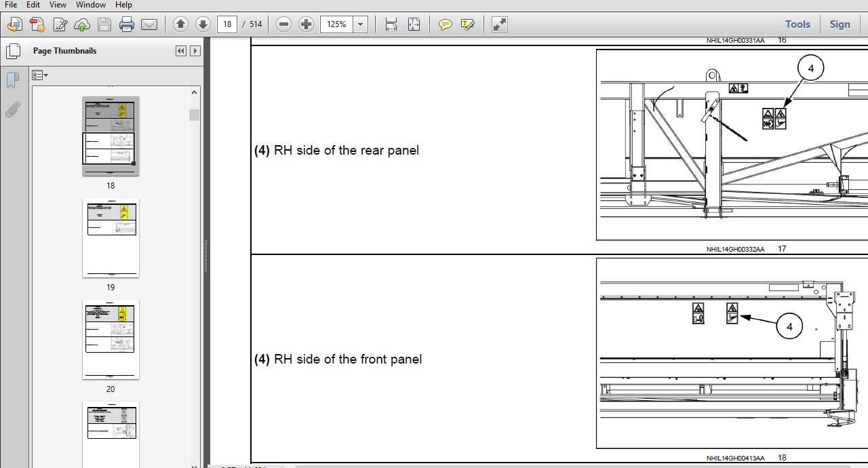Click the Read Mode expand icon
The height and width of the screenshot is (468, 868).
coord(500,25)
